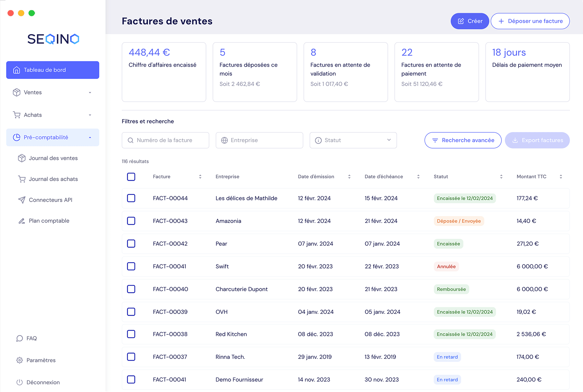The height and width of the screenshot is (392, 583).
Task: Click the gear icon for Paramètres
Action: click(x=19, y=360)
